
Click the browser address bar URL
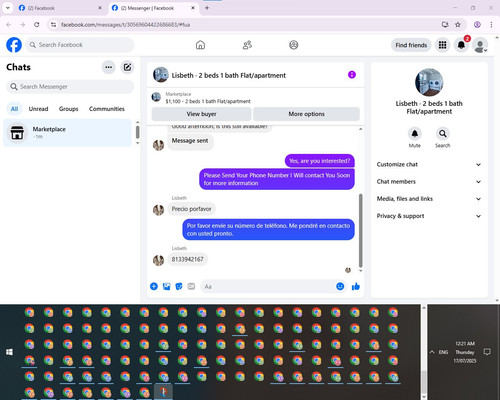(126, 25)
